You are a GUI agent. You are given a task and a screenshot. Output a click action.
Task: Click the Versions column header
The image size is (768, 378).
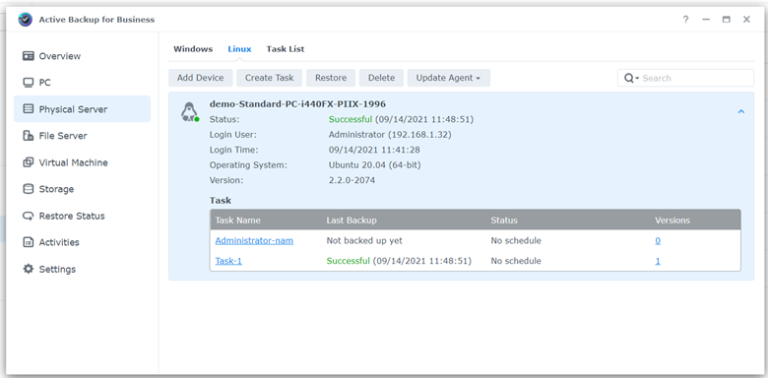(672, 220)
